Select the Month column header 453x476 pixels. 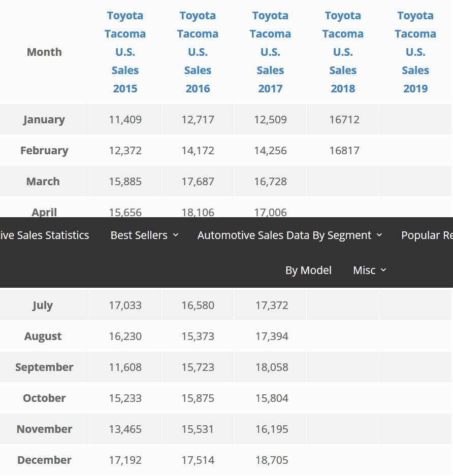point(44,52)
